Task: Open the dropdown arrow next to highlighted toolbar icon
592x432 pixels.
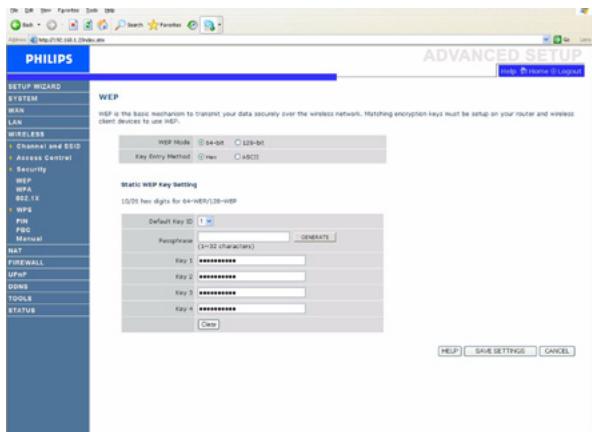Action: pyautogui.click(x=219, y=25)
